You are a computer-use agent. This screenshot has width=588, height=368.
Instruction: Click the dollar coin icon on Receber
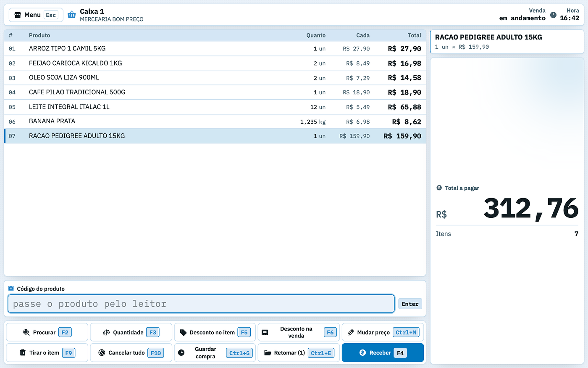click(363, 352)
